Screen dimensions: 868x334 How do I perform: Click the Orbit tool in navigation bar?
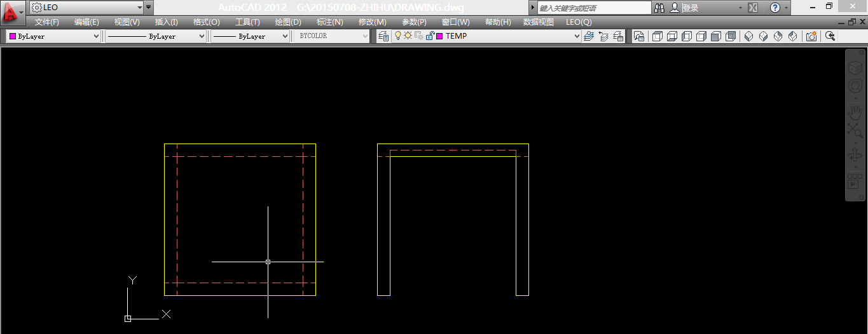tap(855, 155)
